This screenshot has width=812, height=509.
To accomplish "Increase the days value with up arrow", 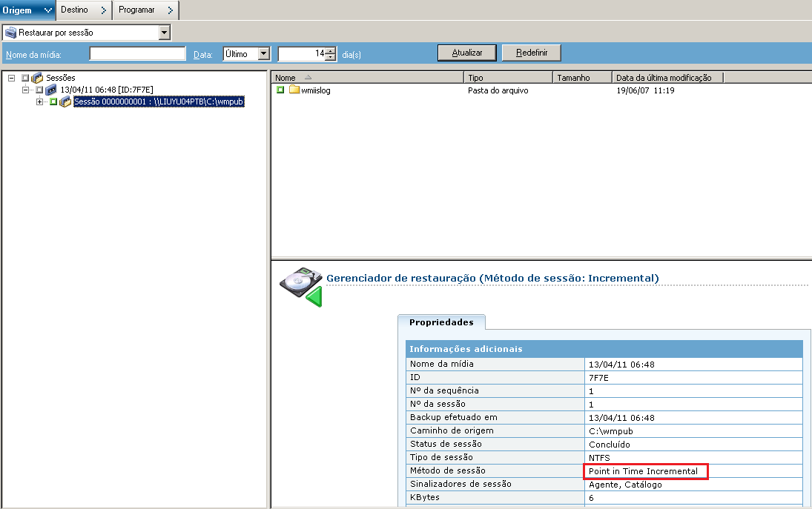I will pos(331,50).
